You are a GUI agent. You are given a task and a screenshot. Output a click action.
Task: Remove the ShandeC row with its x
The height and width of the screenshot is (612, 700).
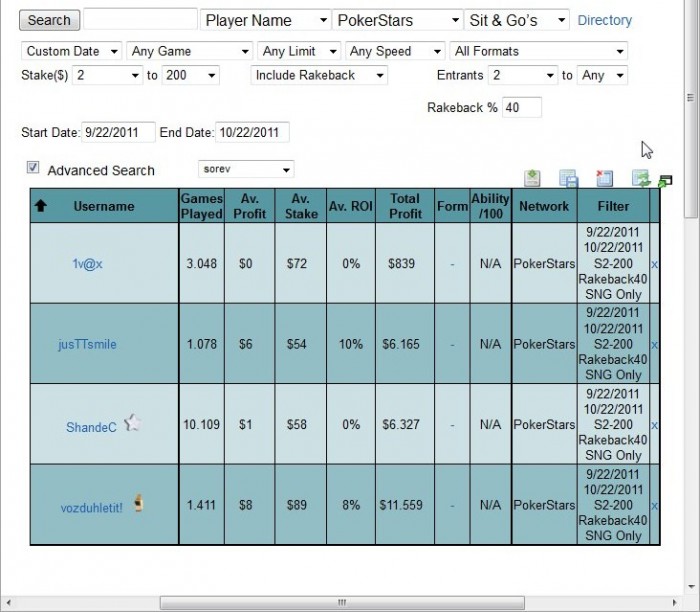tap(654, 425)
